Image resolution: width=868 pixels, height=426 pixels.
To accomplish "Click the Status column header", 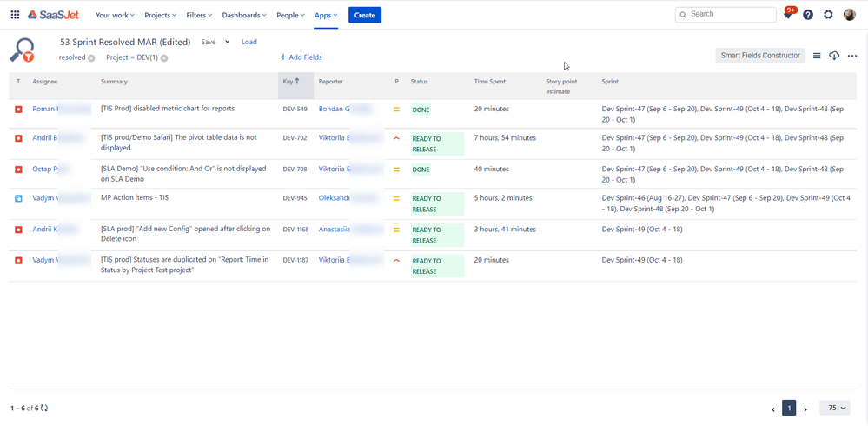I will point(419,82).
